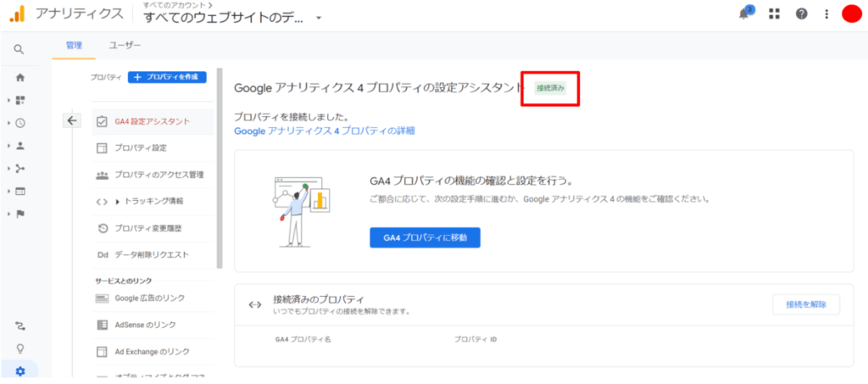Click the サービスとのリンク section label

pyautogui.click(x=124, y=281)
